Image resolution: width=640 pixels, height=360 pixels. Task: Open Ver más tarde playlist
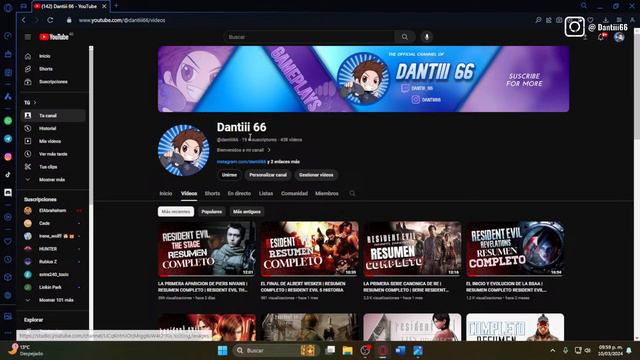point(54,154)
